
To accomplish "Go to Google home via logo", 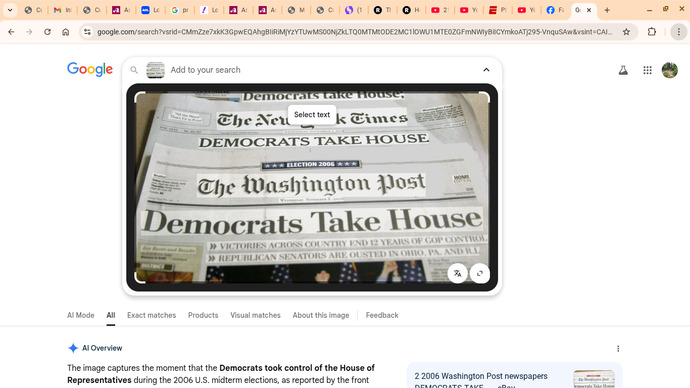I will tap(90, 69).
